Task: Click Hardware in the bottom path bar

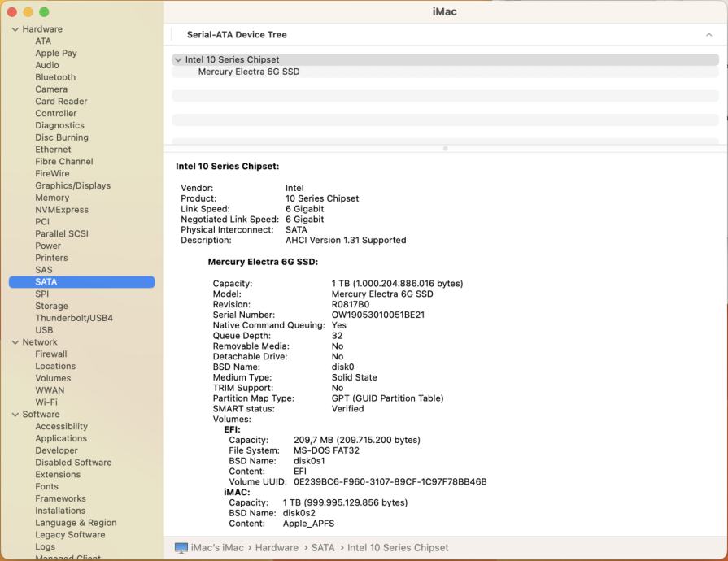Action: (x=277, y=548)
